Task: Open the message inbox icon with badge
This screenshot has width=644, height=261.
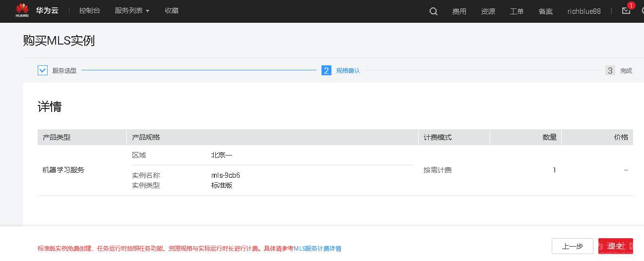Action: [x=627, y=10]
